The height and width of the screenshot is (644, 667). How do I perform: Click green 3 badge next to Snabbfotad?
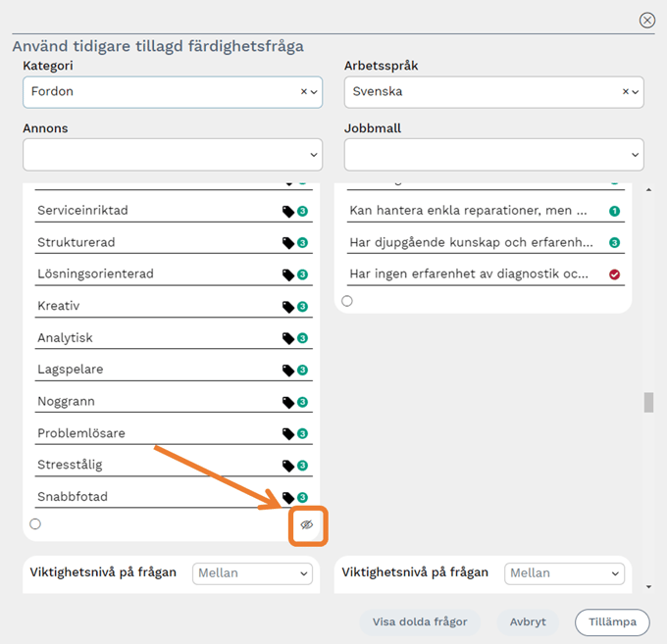(x=303, y=498)
